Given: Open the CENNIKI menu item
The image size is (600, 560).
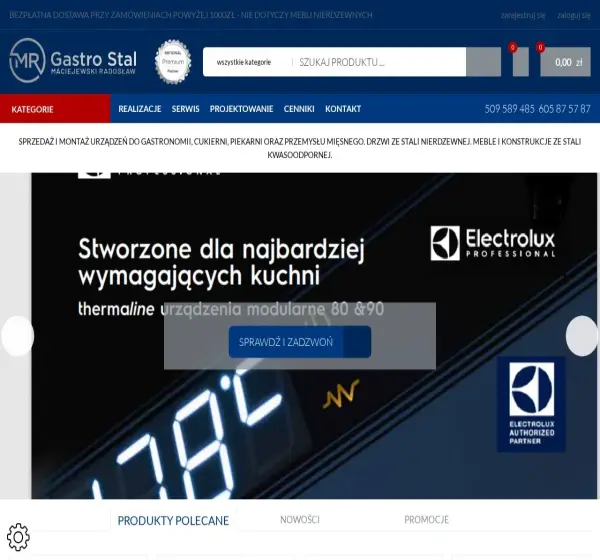Looking at the screenshot, I should (x=299, y=109).
